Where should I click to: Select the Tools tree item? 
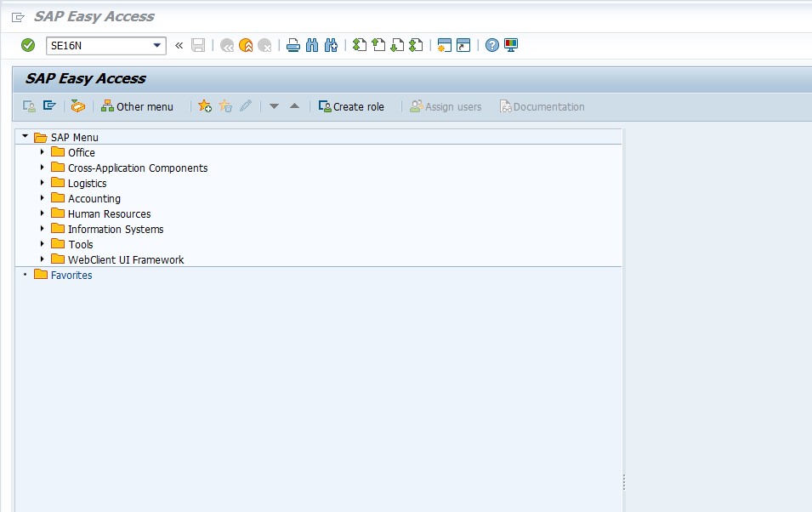[x=81, y=245]
